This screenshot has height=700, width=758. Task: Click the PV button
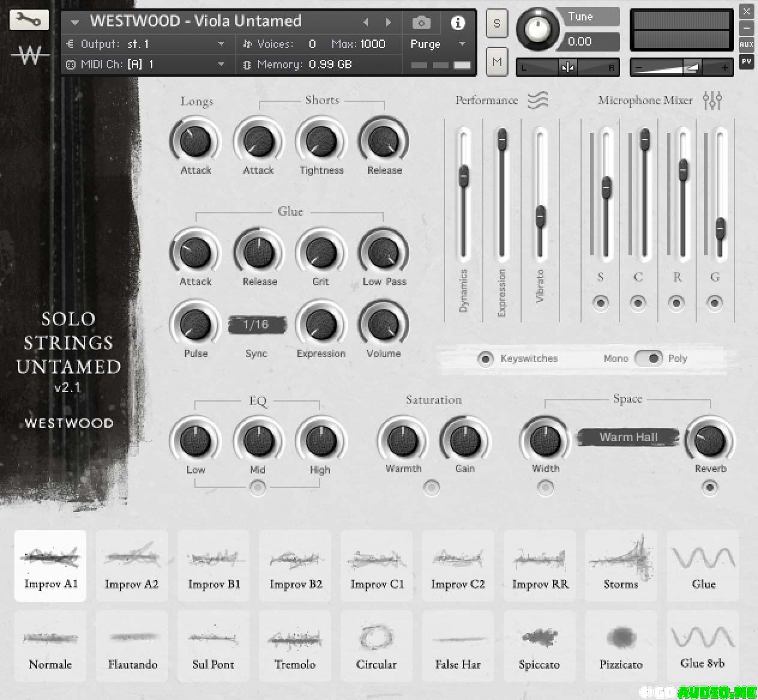coord(746,61)
